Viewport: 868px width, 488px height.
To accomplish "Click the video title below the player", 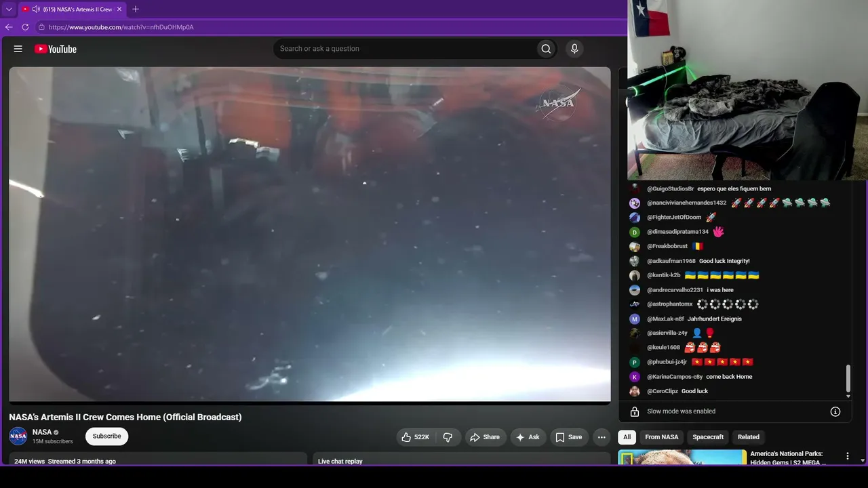I will pos(125,418).
